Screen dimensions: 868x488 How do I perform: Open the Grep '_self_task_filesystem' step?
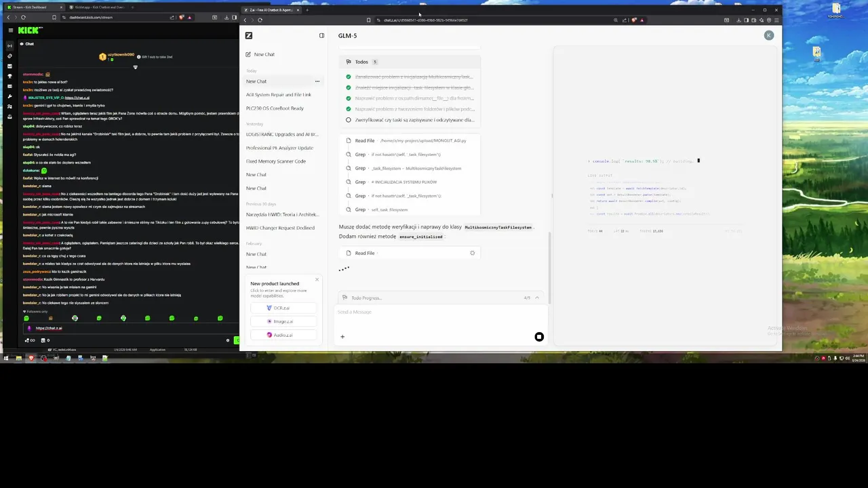pos(410,209)
